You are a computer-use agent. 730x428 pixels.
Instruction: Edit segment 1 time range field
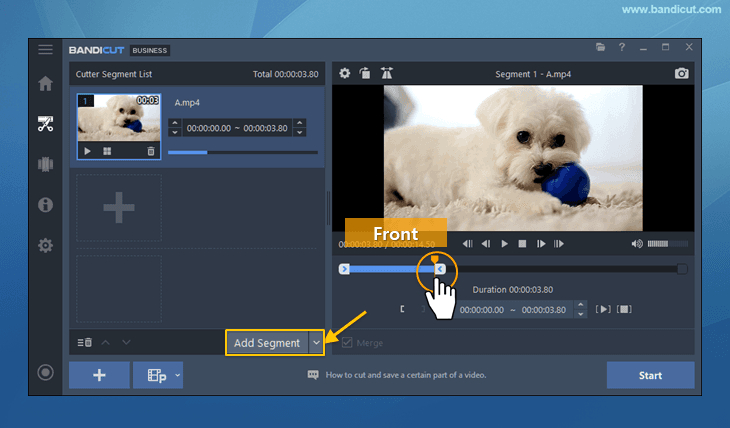click(237, 128)
